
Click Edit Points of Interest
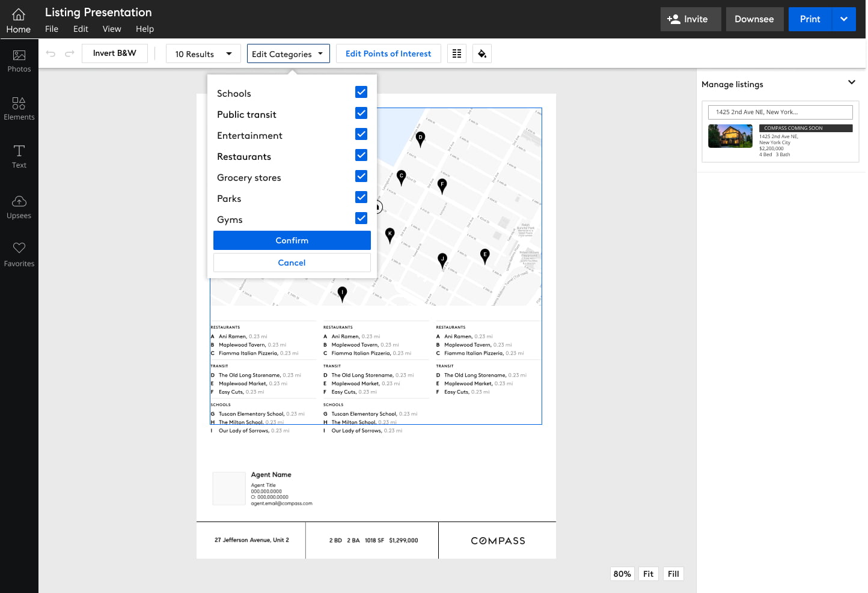point(388,53)
